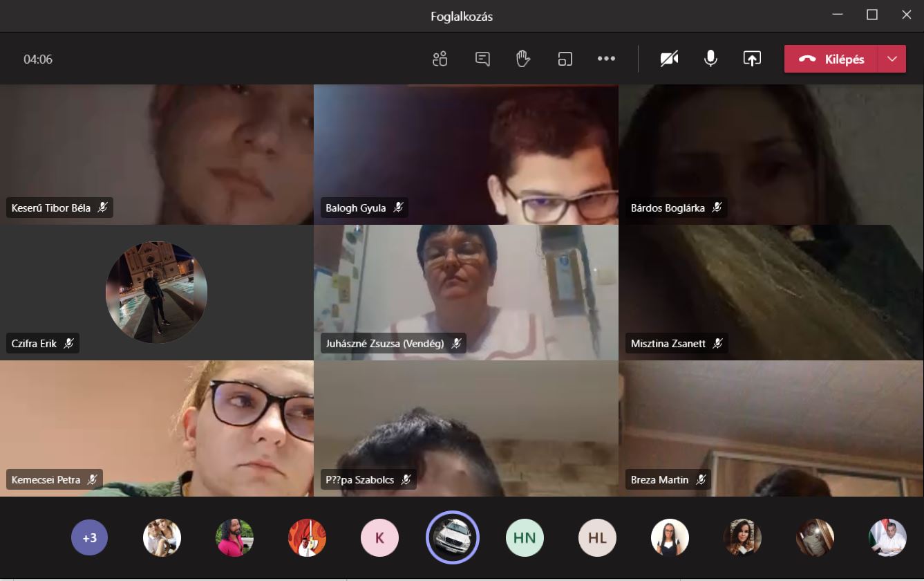
Task: Click the muted mic icon by Balogh Gyula
Action: click(398, 207)
